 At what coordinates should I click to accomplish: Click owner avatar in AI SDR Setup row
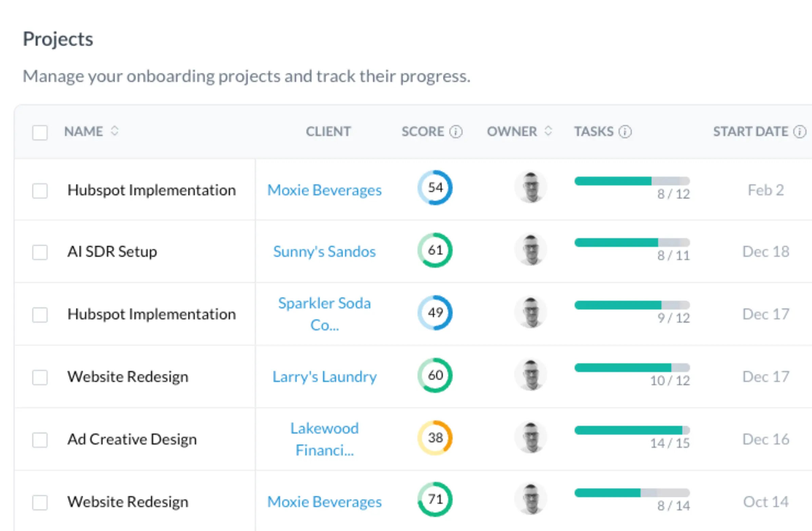tap(530, 250)
